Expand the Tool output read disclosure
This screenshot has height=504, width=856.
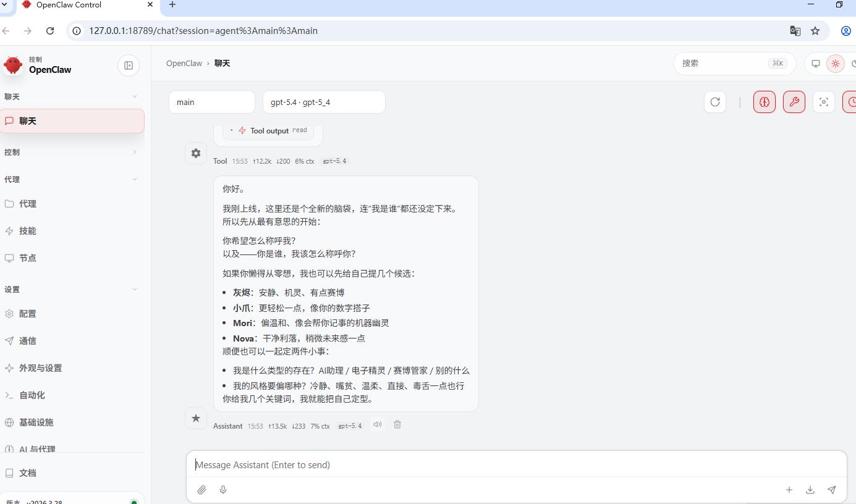pyautogui.click(x=268, y=130)
